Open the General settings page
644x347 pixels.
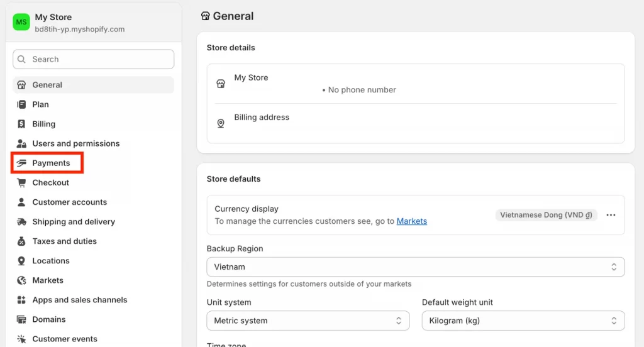point(93,85)
